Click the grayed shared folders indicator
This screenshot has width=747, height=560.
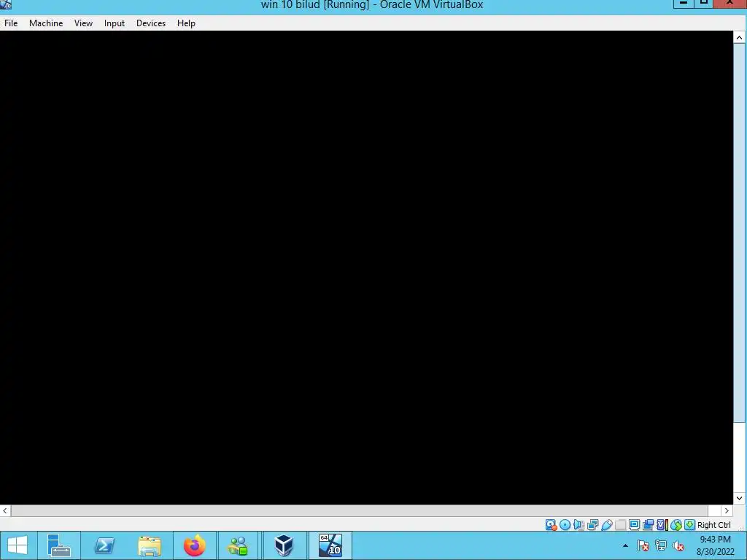coord(620,525)
